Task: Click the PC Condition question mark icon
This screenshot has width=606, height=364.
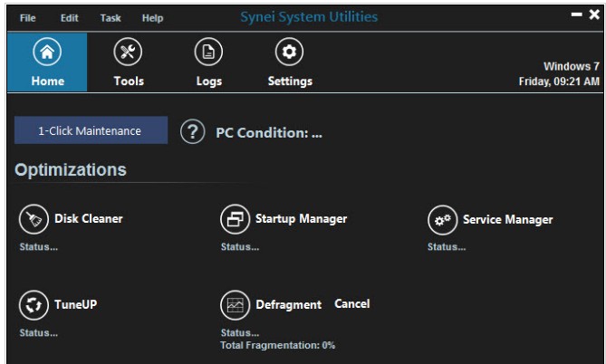Action: 192,132
